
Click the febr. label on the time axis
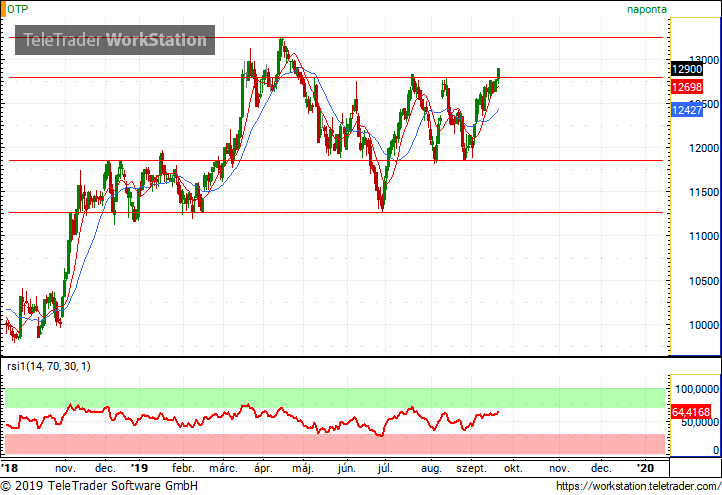coord(183,469)
